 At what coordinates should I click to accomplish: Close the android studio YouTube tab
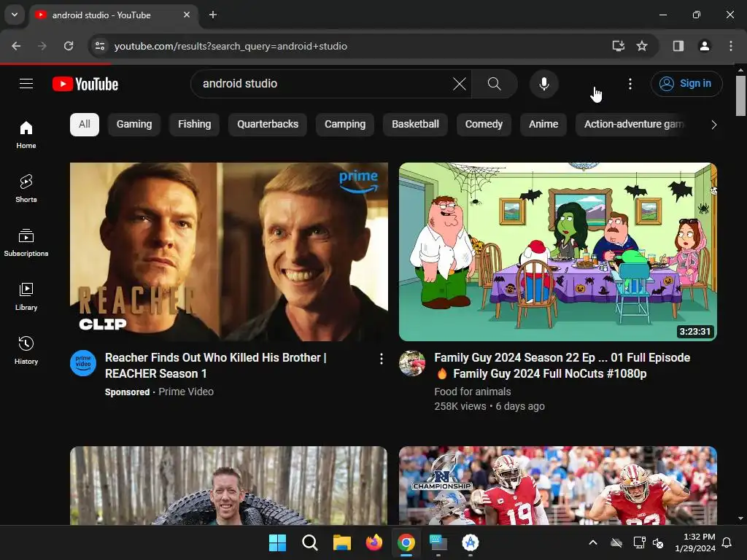coord(187,15)
